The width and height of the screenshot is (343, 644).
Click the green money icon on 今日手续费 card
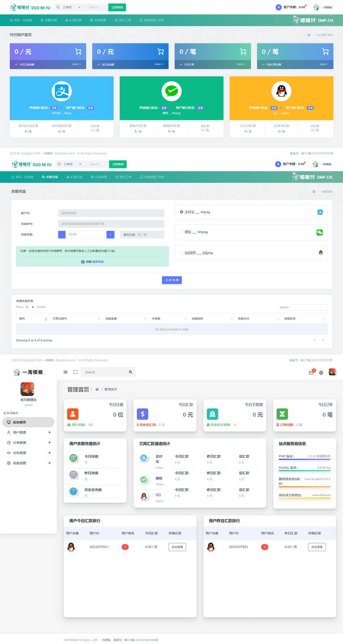point(212,414)
